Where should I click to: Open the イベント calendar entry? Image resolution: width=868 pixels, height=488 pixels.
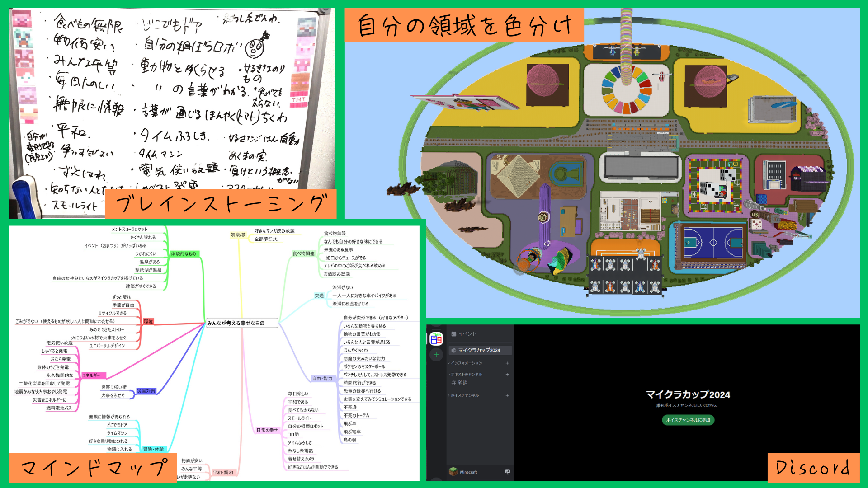(464, 334)
